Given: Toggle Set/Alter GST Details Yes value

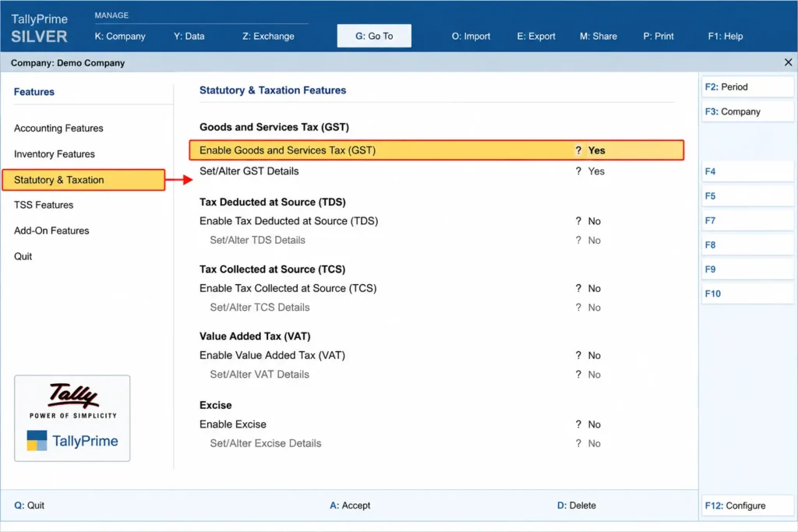Looking at the screenshot, I should point(596,171).
